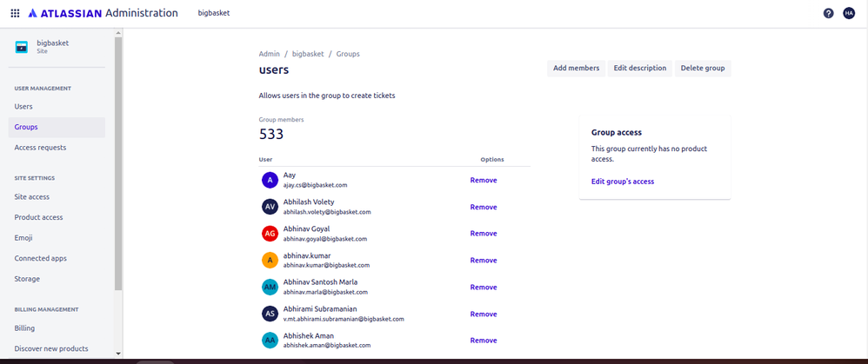This screenshot has width=868, height=364.
Task: Click Abhirami Subramanian's AS avatar
Action: (270, 314)
